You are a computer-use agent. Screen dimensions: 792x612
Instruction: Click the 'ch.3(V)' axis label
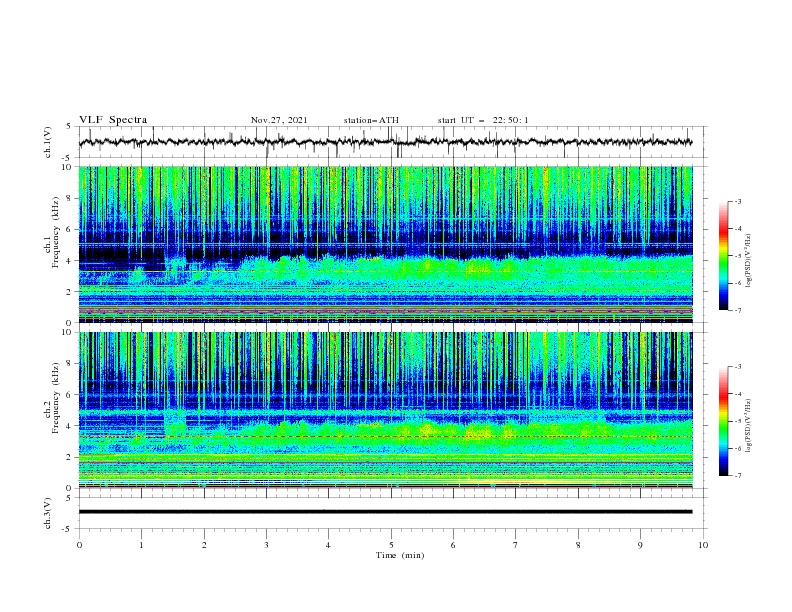click(x=48, y=513)
